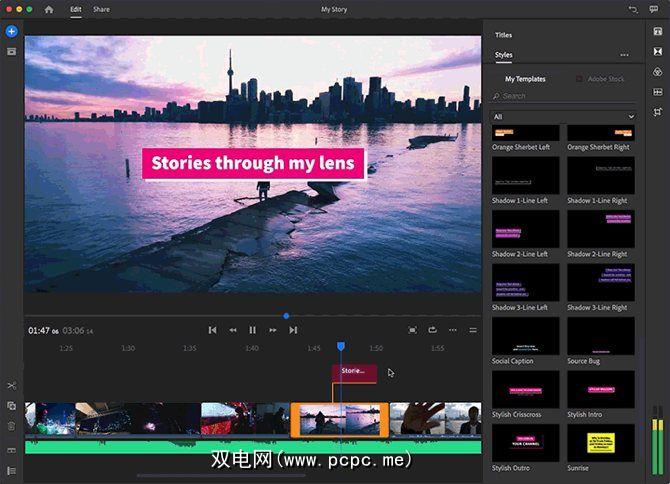Open the feedback speech bubble icon
This screenshot has height=484, width=670.
654,9
